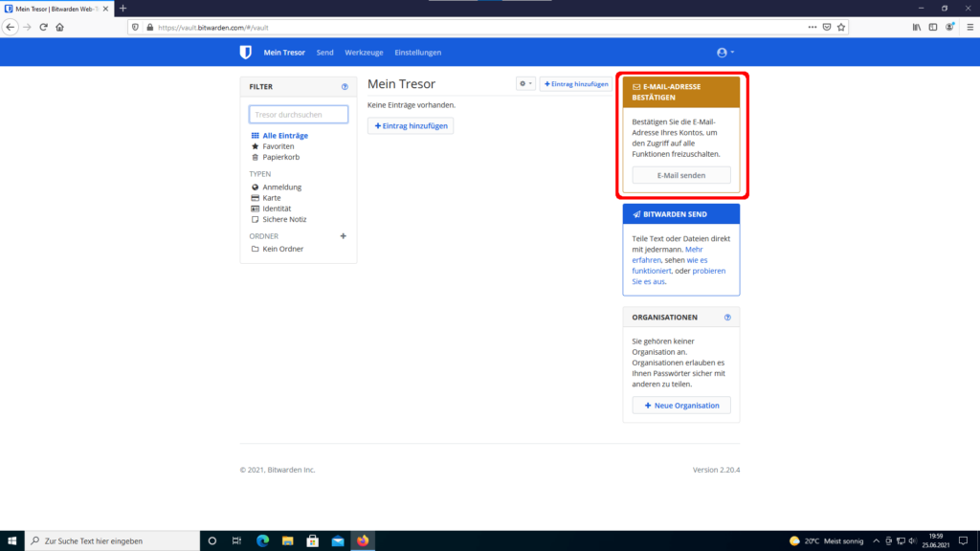Focus the Tresor durchsuchen search field
Viewport: 980px width, 551px height.
pos(299,115)
